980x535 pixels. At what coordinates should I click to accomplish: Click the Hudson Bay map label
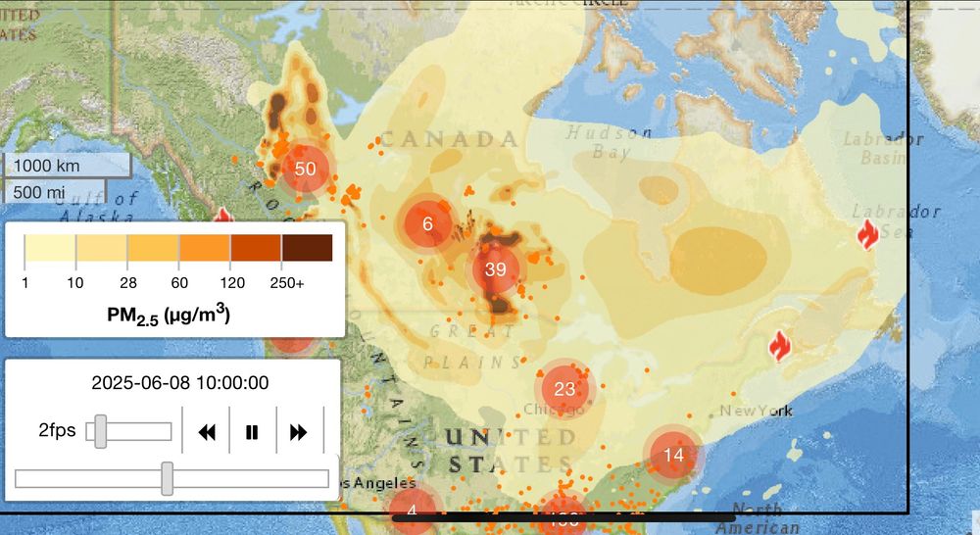609,142
